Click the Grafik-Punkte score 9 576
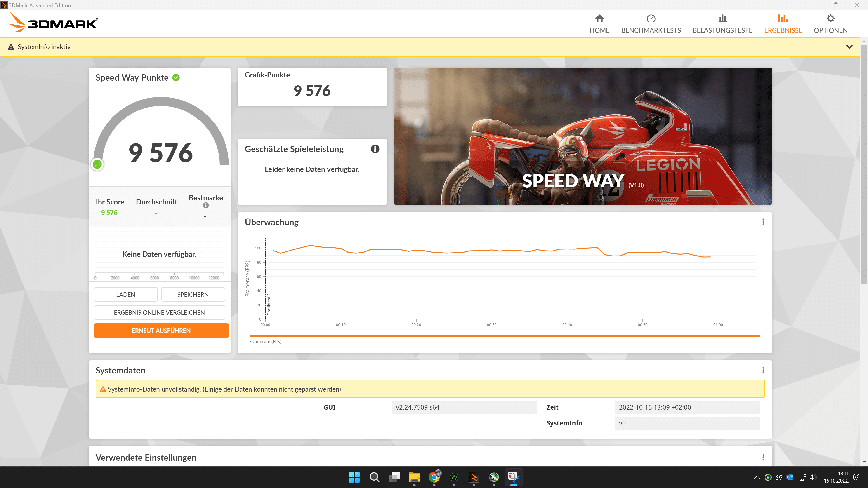868x488 pixels. [x=312, y=91]
